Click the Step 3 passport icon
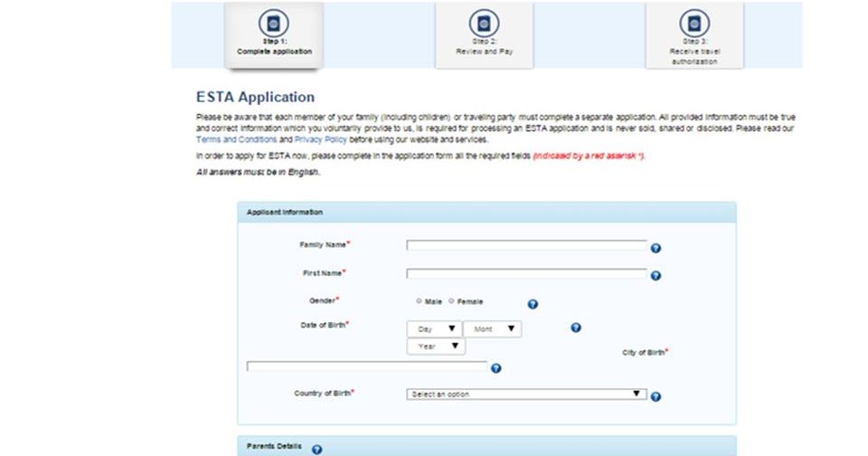The width and height of the screenshot is (868, 456). [694, 24]
